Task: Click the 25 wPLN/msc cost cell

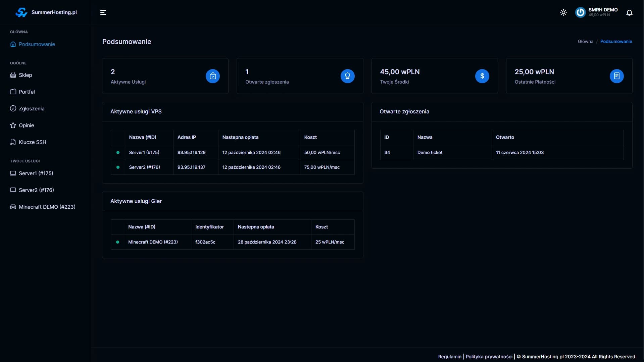Action: point(330,242)
